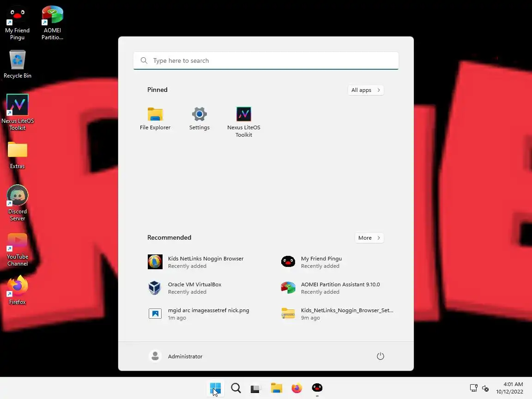Open the Extras folder on desktop
The height and width of the screenshot is (399, 532).
point(17,155)
